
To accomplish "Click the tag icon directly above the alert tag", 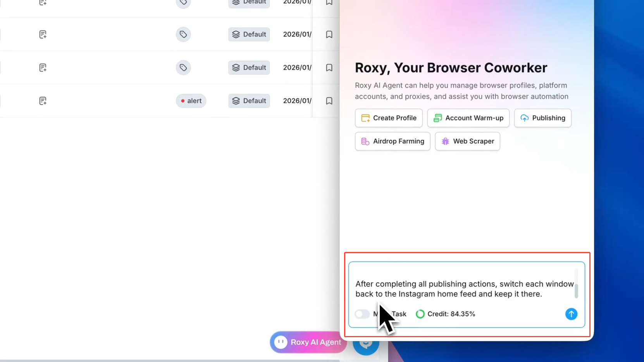I will (183, 67).
